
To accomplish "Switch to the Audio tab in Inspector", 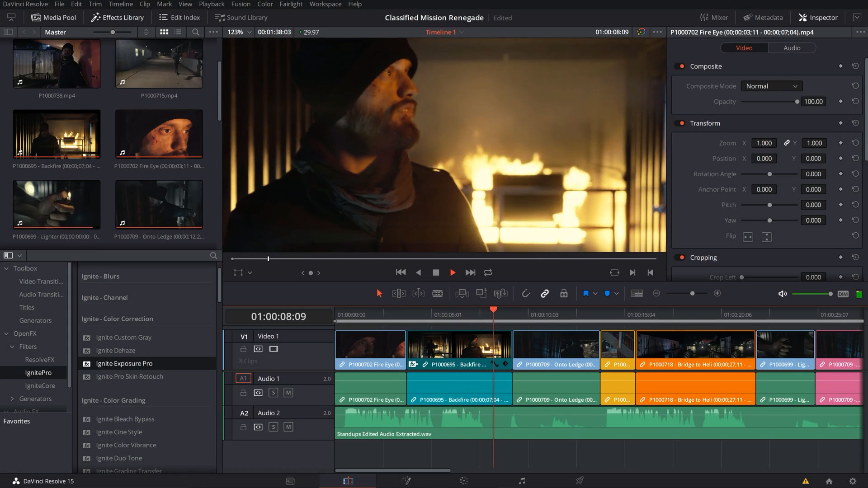I will (x=792, y=47).
